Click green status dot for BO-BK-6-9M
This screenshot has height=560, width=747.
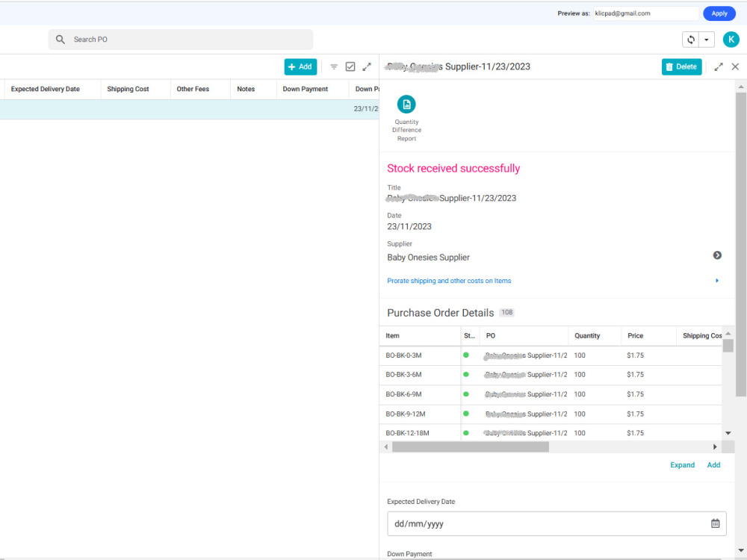click(x=466, y=393)
